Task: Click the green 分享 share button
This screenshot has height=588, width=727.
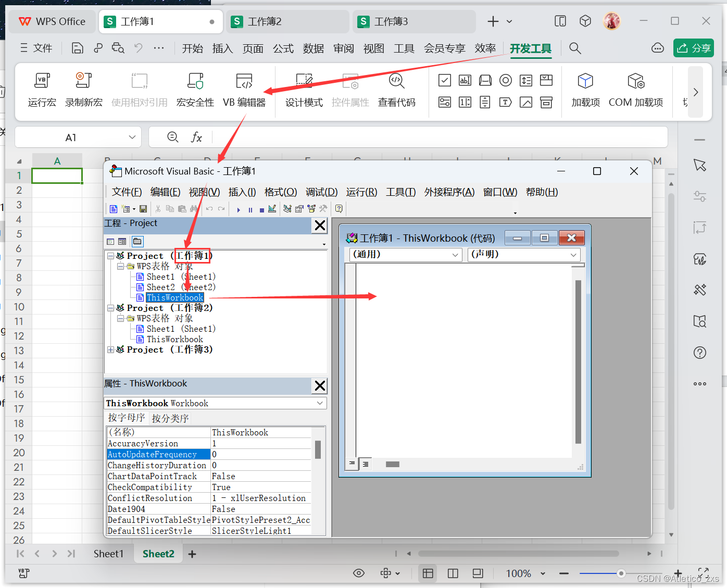Action: 694,48
